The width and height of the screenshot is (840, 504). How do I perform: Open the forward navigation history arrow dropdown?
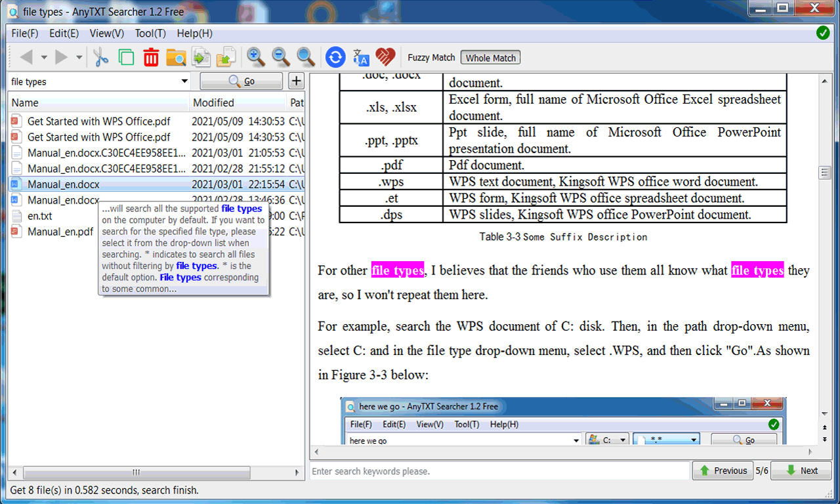[x=79, y=58]
